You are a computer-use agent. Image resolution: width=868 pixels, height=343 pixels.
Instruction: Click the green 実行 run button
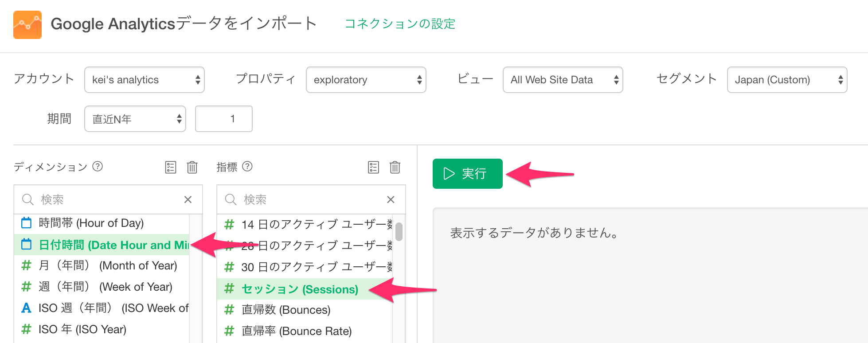pyautogui.click(x=468, y=174)
